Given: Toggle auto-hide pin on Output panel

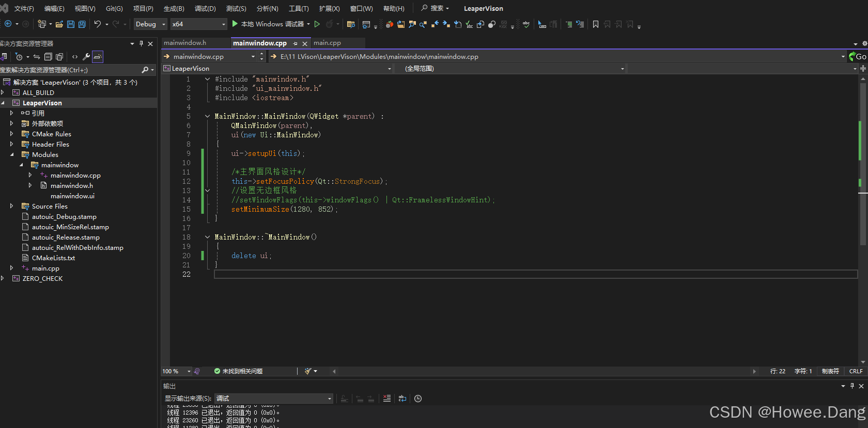Looking at the screenshot, I should click(x=852, y=386).
